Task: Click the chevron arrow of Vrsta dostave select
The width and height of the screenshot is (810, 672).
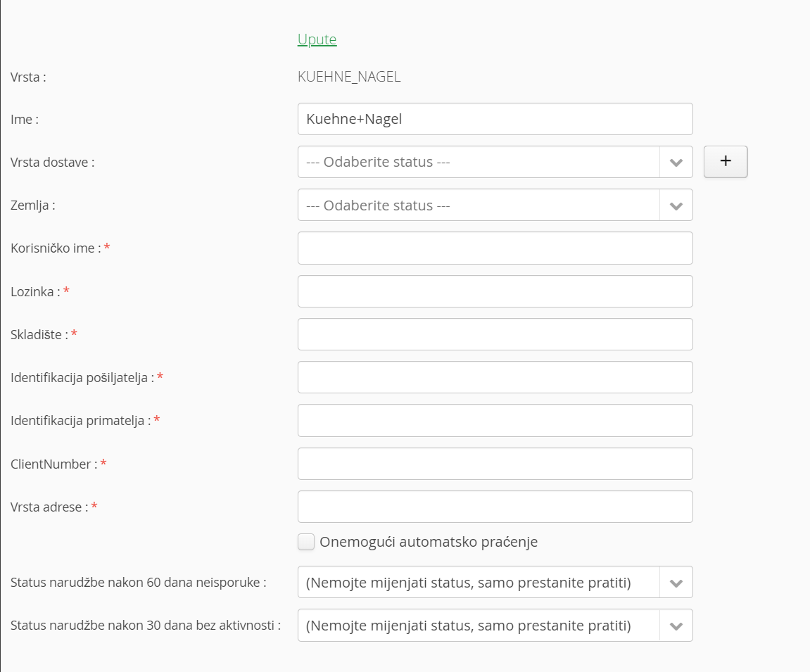Action: click(x=676, y=162)
